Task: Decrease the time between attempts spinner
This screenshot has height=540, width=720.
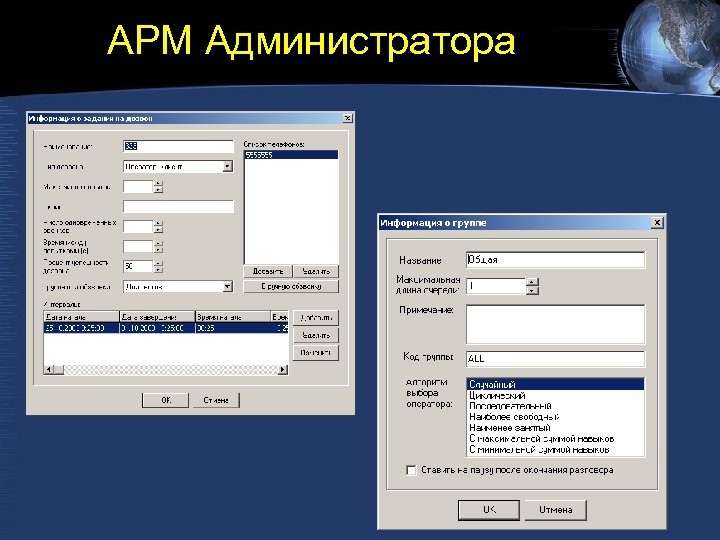Action: (x=158, y=250)
